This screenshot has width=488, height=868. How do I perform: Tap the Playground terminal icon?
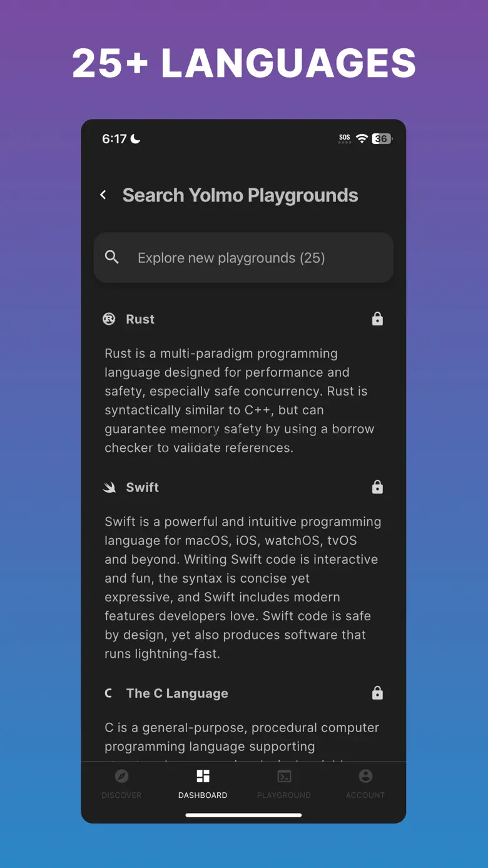click(284, 776)
